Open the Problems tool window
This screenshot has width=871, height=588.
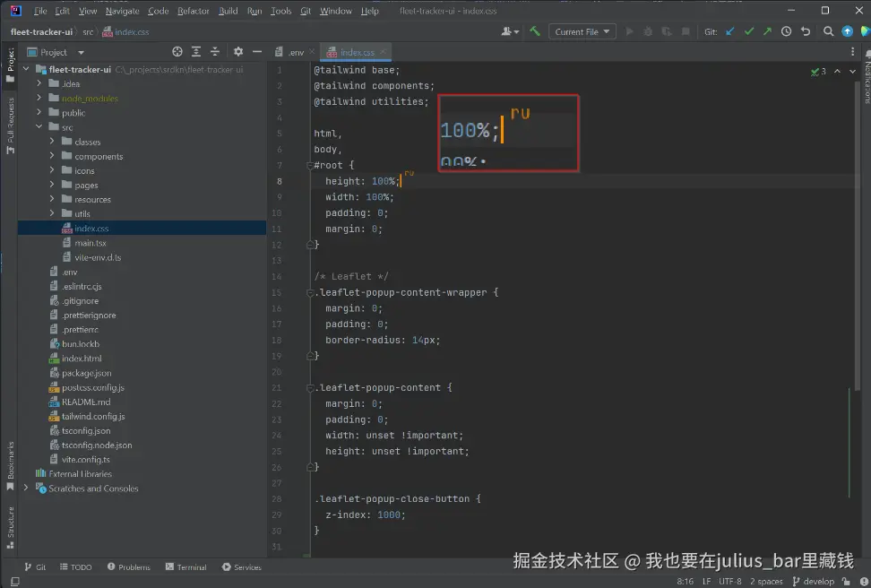(x=128, y=566)
